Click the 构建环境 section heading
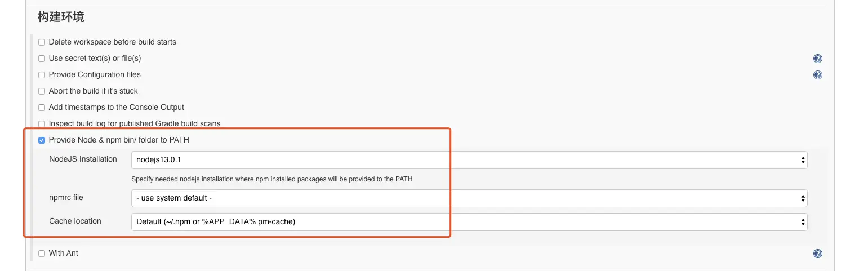Image resolution: width=868 pixels, height=271 pixels. tap(61, 17)
